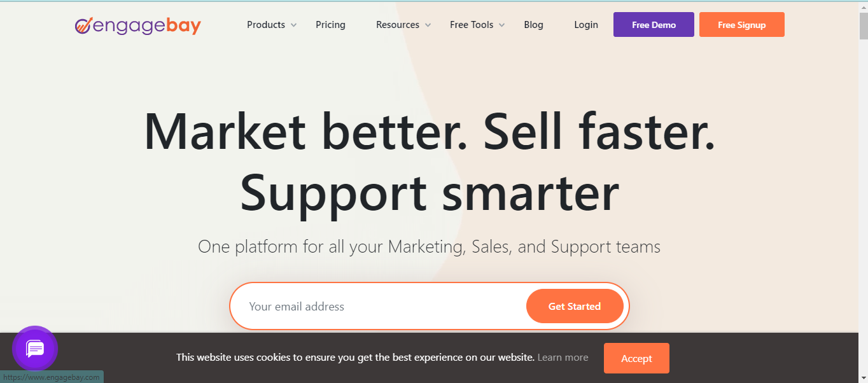Request a Free Demo
868x383 pixels.
coord(654,25)
